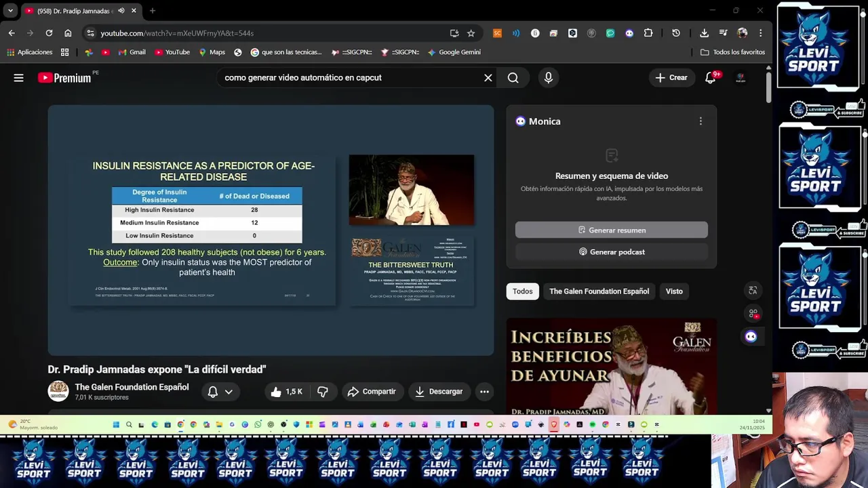Open The Galen Foundation Español channel
This screenshot has width=868, height=488.
pos(132,387)
